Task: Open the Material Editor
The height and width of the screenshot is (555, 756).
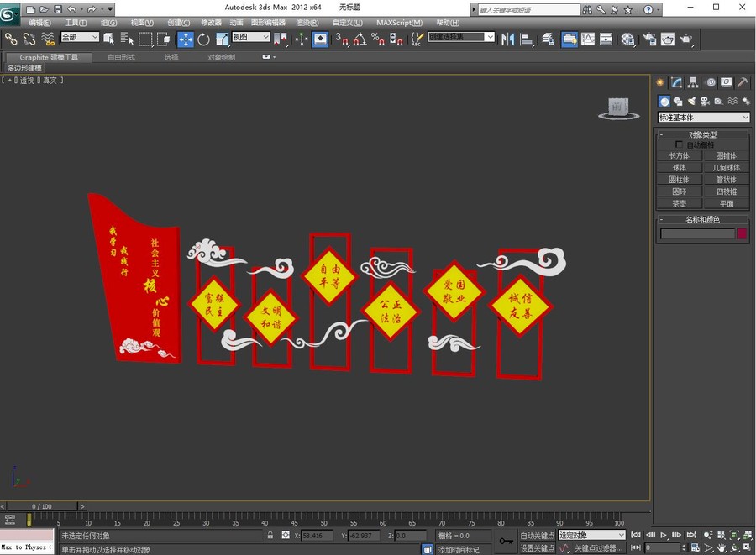Action: [x=627, y=39]
